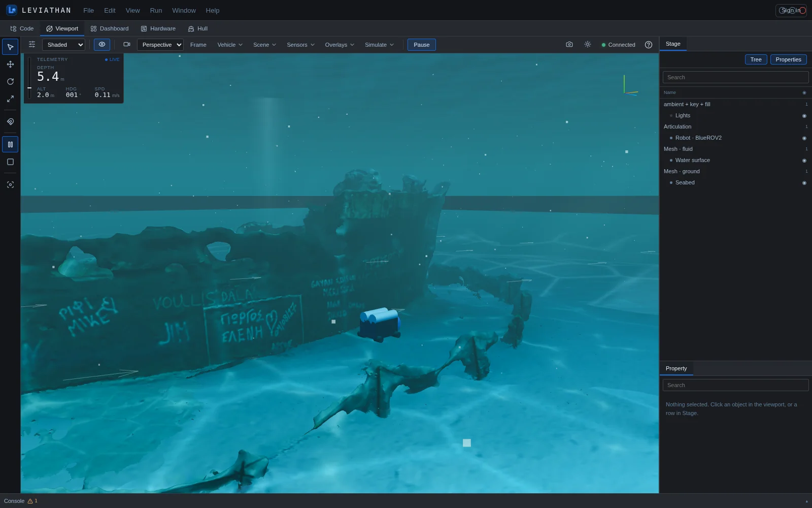Click the Frame button
The image size is (812, 508).
[x=198, y=45]
